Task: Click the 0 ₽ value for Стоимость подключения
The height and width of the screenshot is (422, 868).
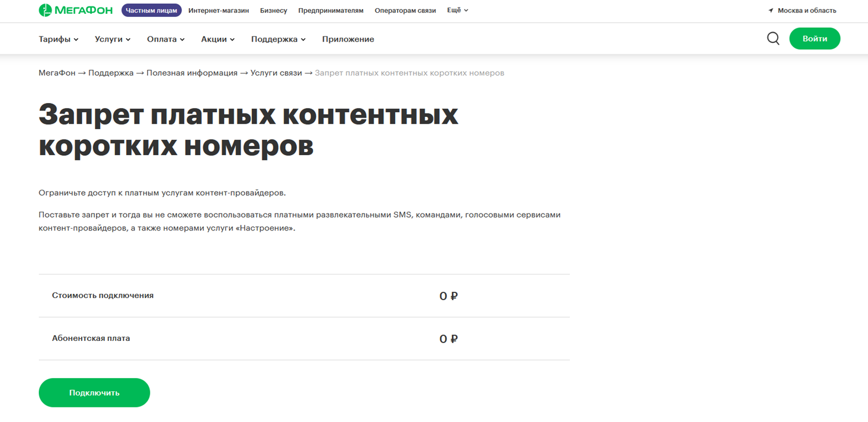Action: tap(448, 296)
